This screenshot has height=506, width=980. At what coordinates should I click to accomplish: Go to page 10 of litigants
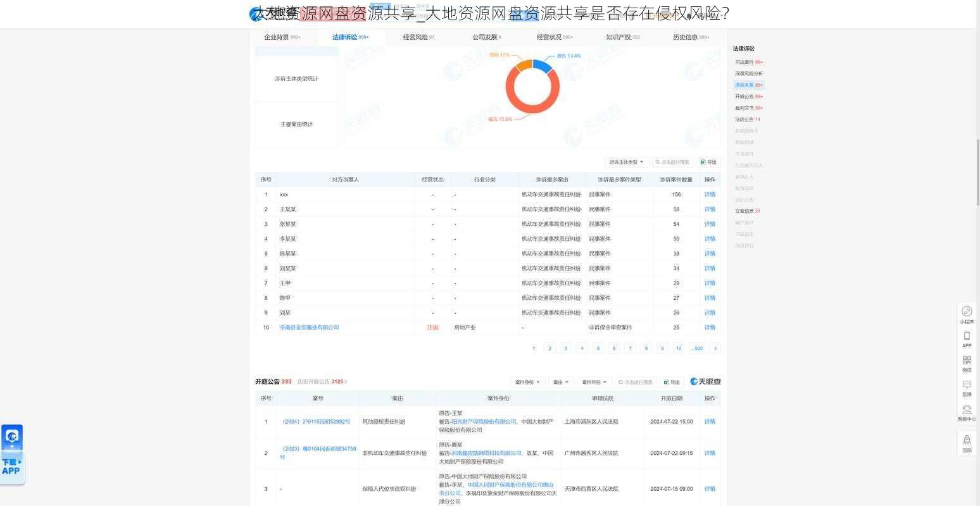[678, 349]
